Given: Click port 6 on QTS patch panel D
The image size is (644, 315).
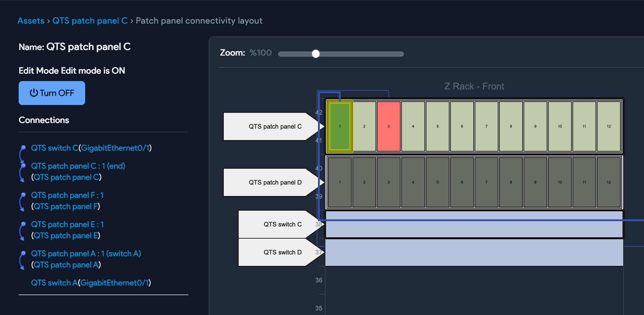Looking at the screenshot, I should [x=462, y=182].
